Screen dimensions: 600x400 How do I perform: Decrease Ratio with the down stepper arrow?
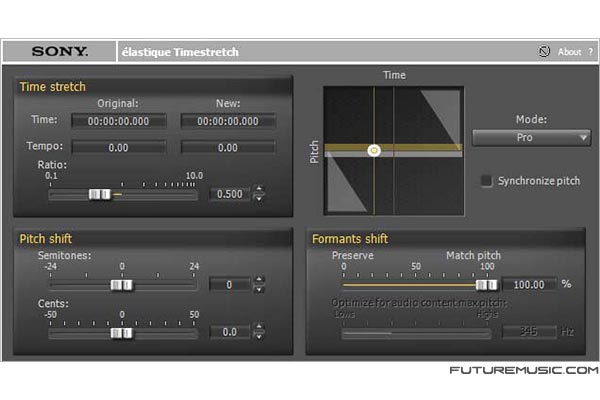pos(259,199)
